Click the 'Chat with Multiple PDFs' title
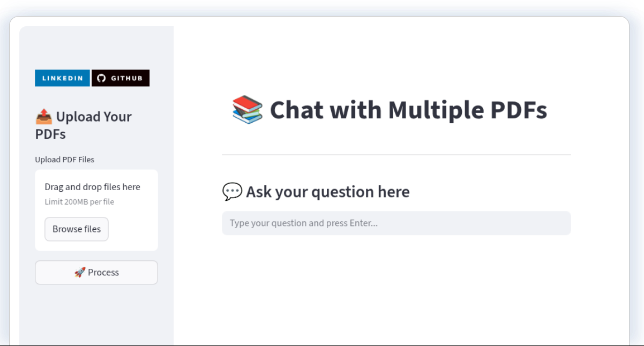 [408, 110]
